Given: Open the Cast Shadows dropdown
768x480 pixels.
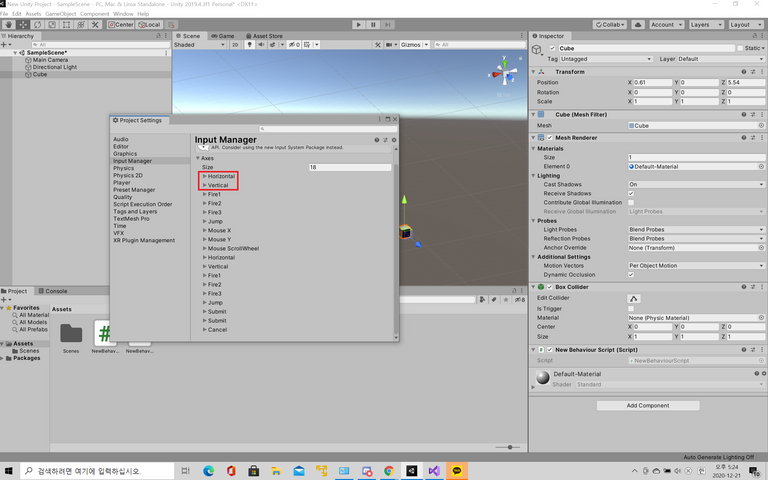Looking at the screenshot, I should tap(696, 185).
